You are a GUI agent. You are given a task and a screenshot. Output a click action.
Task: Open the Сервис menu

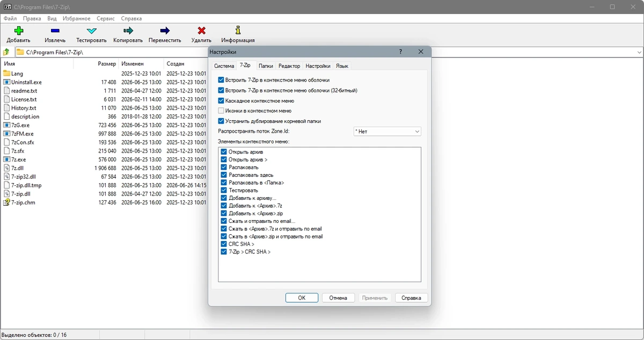(105, 18)
